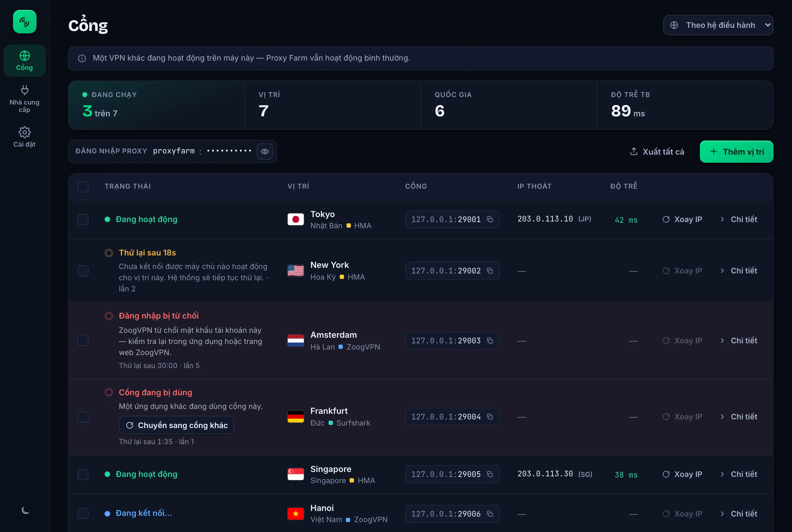This screenshot has height=532, width=792.
Task: Copy port 127.0.0.1:29006 address
Action: coord(490,514)
